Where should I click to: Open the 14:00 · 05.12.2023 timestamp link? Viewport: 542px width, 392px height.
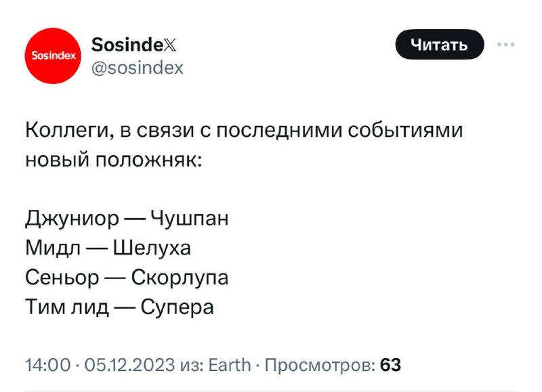click(100, 365)
